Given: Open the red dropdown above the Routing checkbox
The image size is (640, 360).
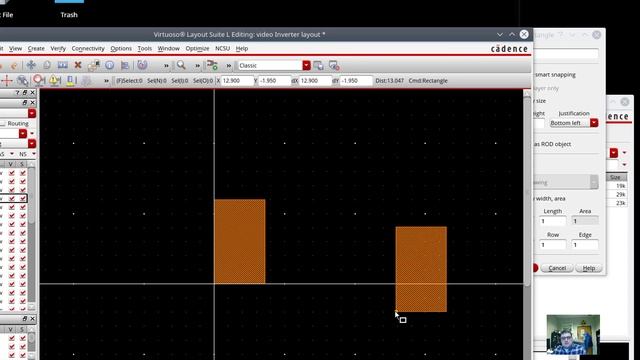Looking at the screenshot, I should tap(32, 113).
